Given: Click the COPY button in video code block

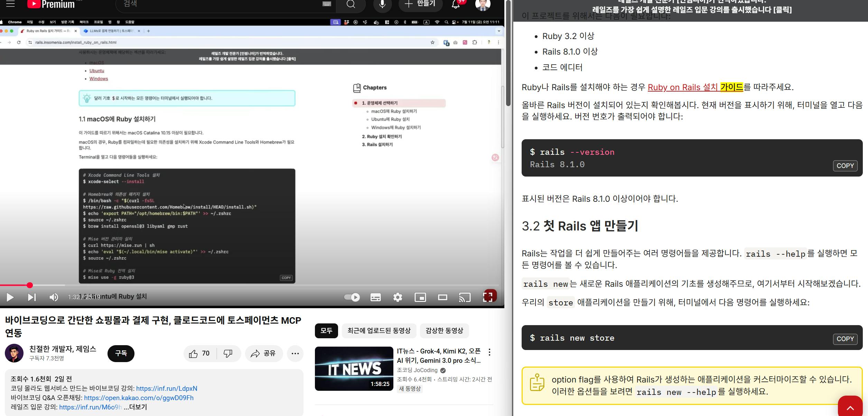Looking at the screenshot, I should pyautogui.click(x=286, y=278).
